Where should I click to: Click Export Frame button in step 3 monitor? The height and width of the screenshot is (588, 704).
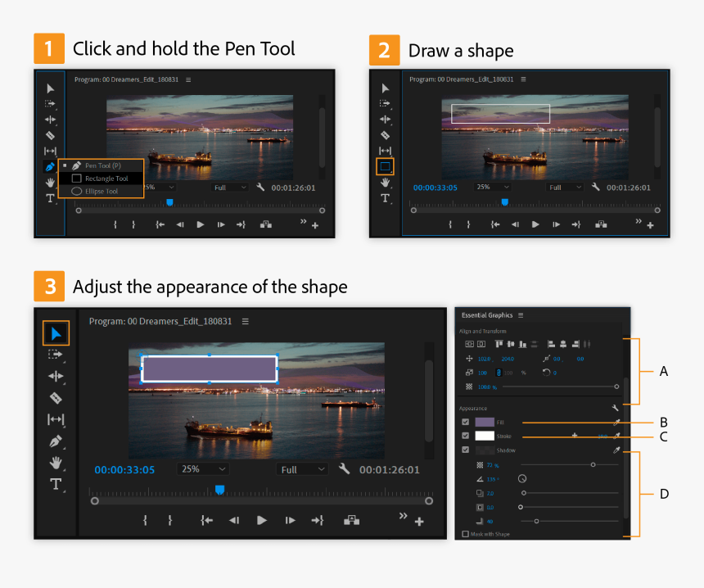click(351, 520)
